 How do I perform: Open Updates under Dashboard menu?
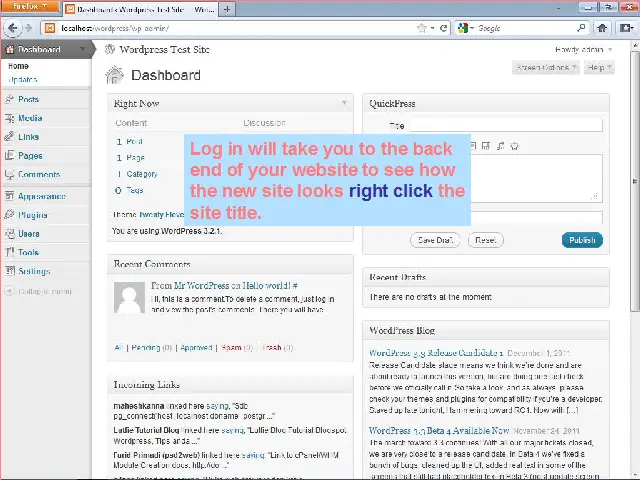[23, 80]
